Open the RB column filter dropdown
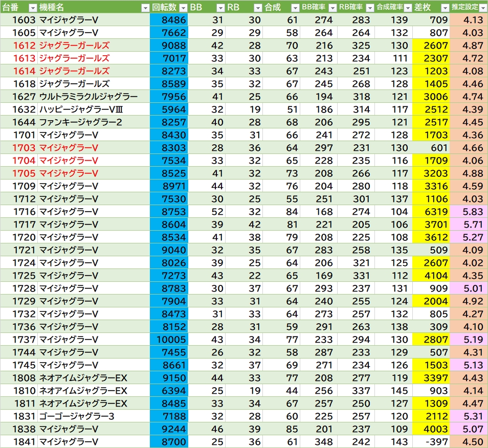 (x=258, y=8)
